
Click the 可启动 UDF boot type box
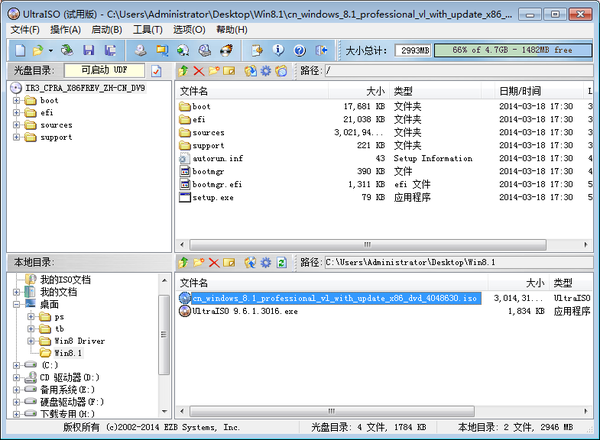point(104,70)
